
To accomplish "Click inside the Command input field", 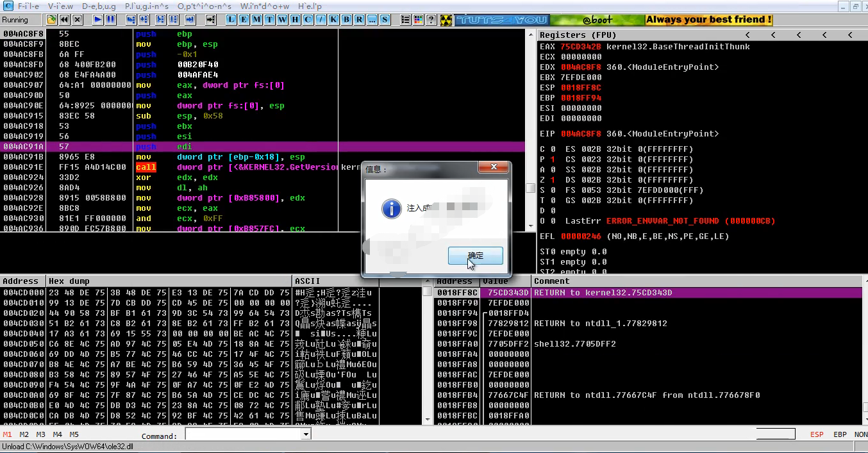I will coord(244,434).
